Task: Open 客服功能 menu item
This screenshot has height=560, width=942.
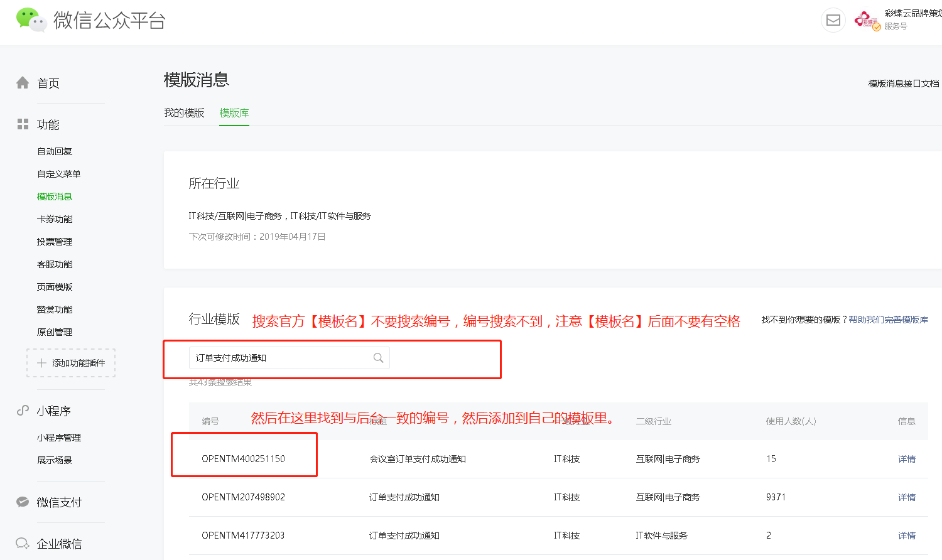Action: coord(55,264)
